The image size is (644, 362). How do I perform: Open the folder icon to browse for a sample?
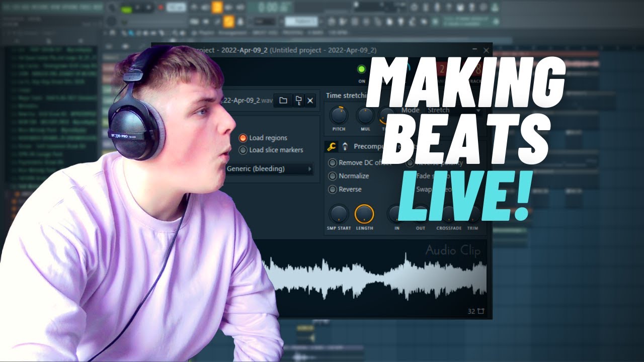click(283, 101)
